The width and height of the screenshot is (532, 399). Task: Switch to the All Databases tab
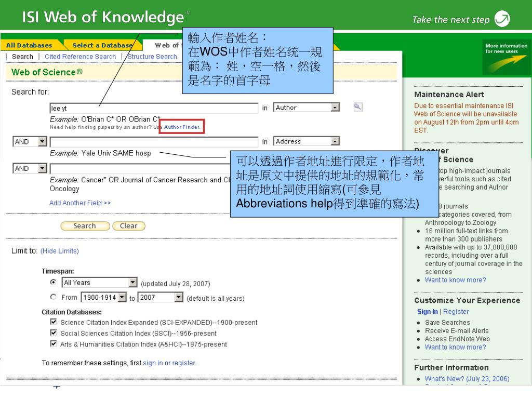coord(29,45)
